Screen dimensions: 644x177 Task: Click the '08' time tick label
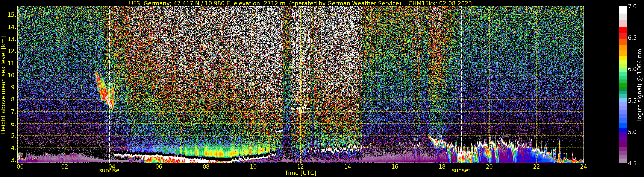click(x=206, y=166)
